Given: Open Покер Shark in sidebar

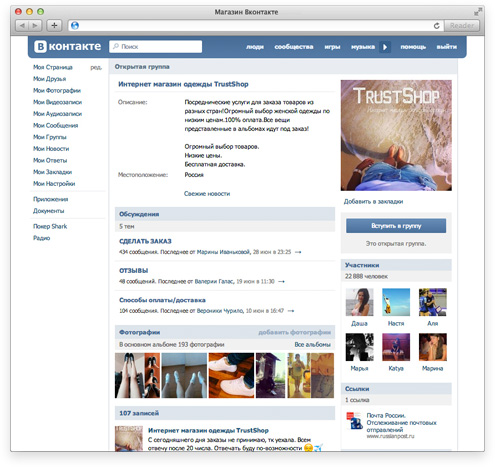Looking at the screenshot, I should click(50, 226).
